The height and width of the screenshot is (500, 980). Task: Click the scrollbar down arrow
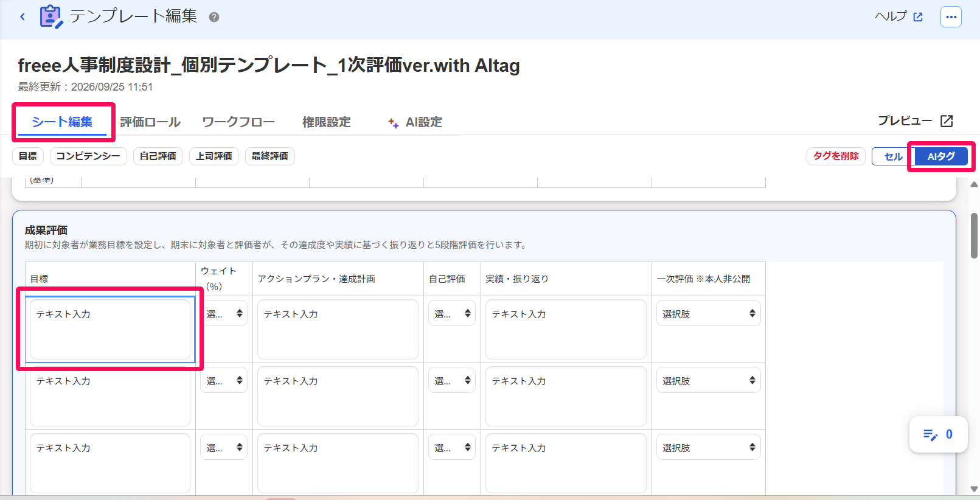[974, 489]
